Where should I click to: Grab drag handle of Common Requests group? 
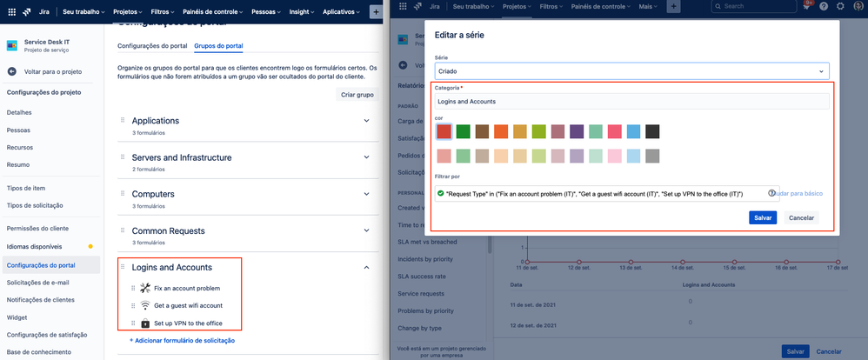coord(123,230)
